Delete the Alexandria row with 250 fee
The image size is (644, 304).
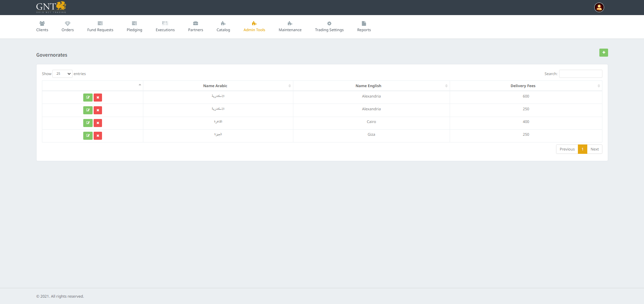coord(98,110)
